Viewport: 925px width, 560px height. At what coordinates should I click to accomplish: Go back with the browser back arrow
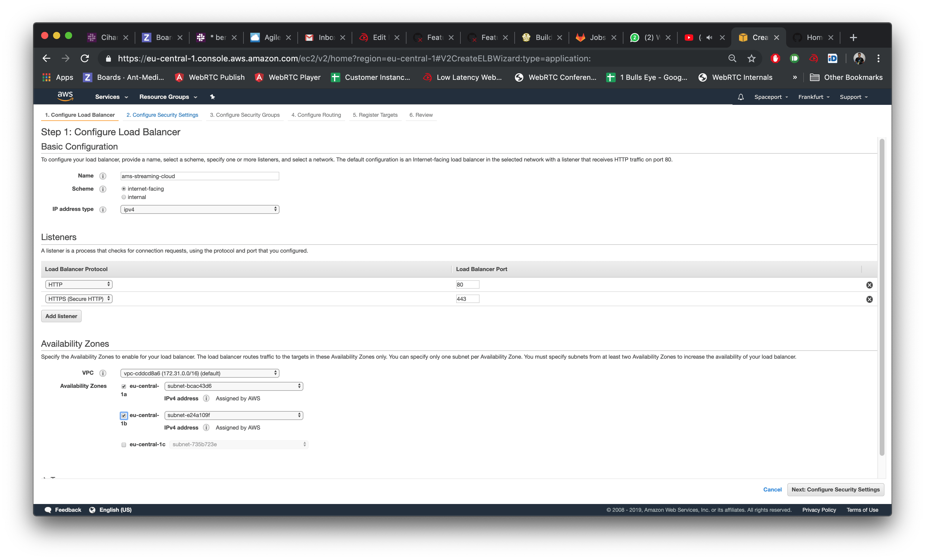pyautogui.click(x=46, y=58)
